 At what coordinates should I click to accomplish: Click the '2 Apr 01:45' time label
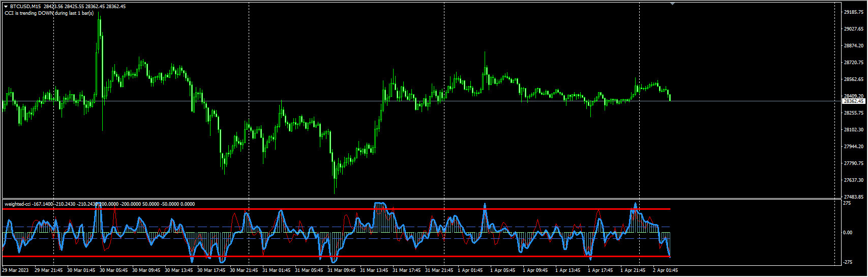[x=665, y=270]
